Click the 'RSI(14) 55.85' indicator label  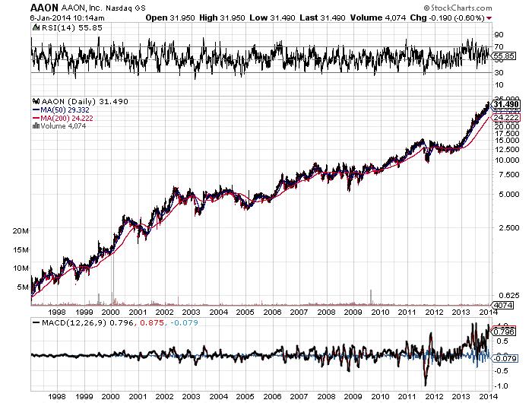click(71, 28)
